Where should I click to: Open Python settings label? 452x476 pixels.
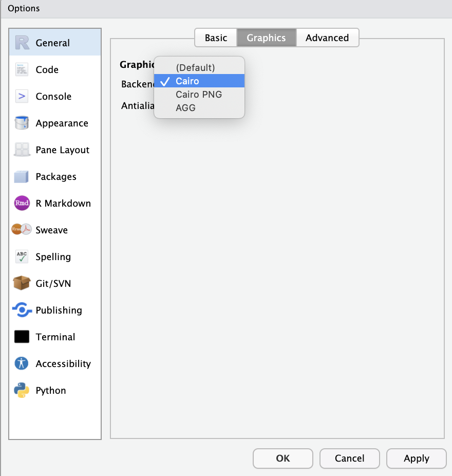pyautogui.click(x=51, y=390)
